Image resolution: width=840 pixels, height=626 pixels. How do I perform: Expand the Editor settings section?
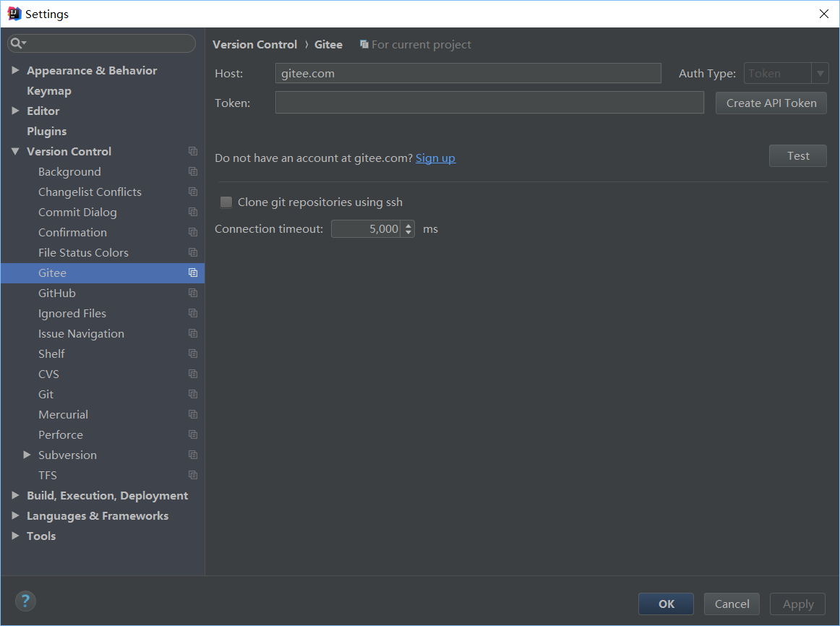pyautogui.click(x=15, y=111)
